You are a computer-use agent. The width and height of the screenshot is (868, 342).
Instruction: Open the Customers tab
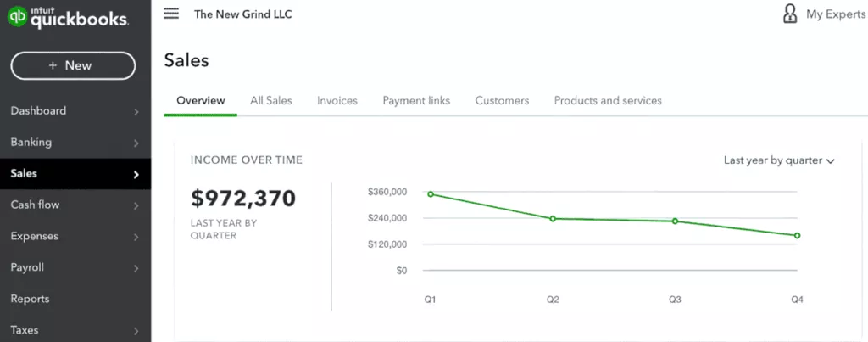[502, 100]
